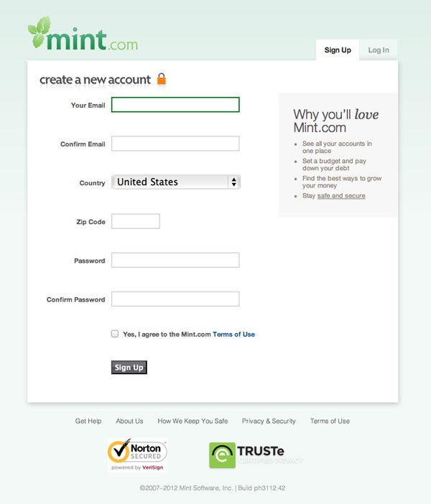Focus the Your Email input field
This screenshot has height=504, width=431.
click(175, 105)
